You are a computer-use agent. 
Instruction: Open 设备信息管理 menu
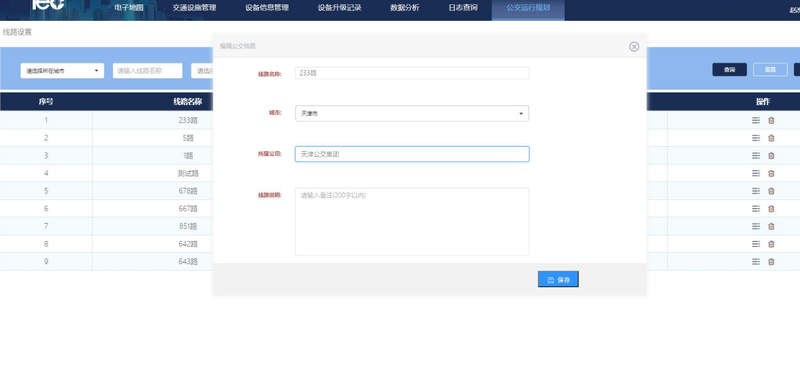point(267,8)
